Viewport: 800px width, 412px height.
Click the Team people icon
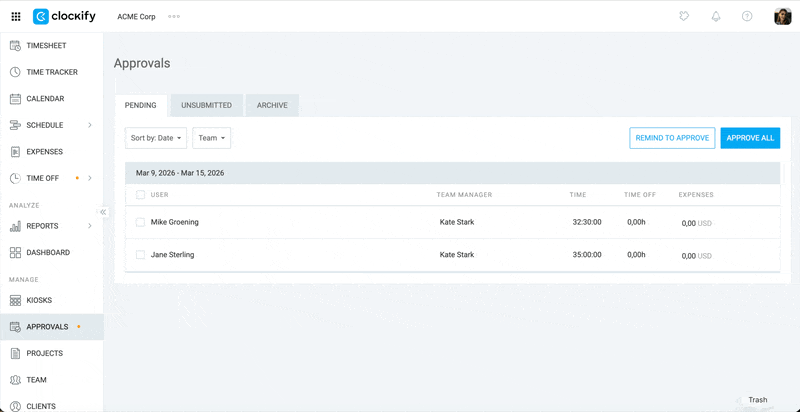15,380
